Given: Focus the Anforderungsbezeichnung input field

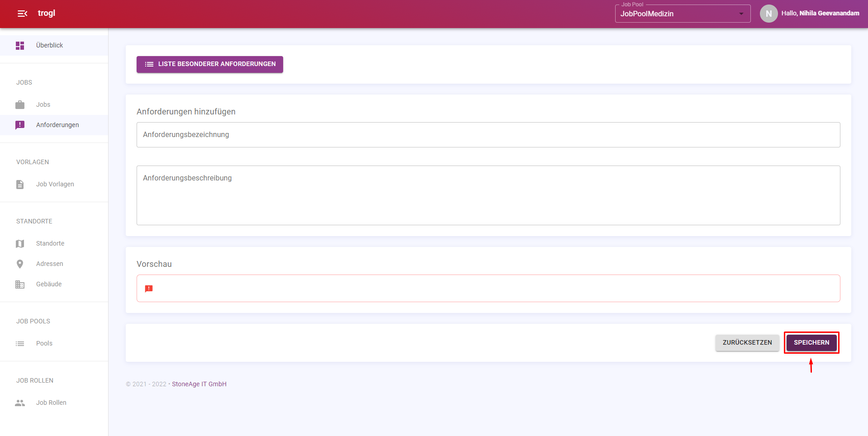Looking at the screenshot, I should (488, 135).
